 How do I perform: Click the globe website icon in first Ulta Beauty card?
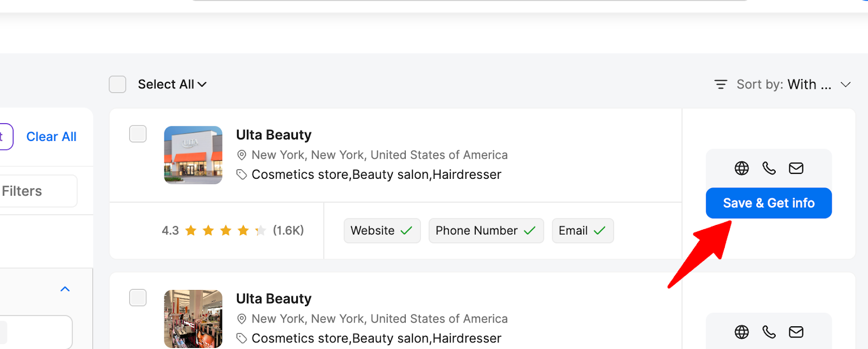[742, 169]
